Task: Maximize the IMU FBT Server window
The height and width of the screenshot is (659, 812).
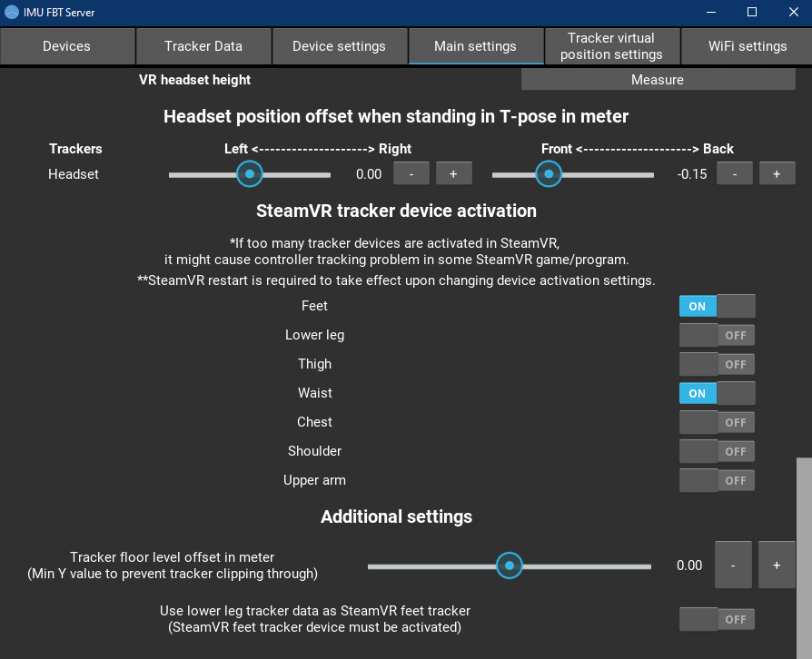Action: [x=752, y=13]
